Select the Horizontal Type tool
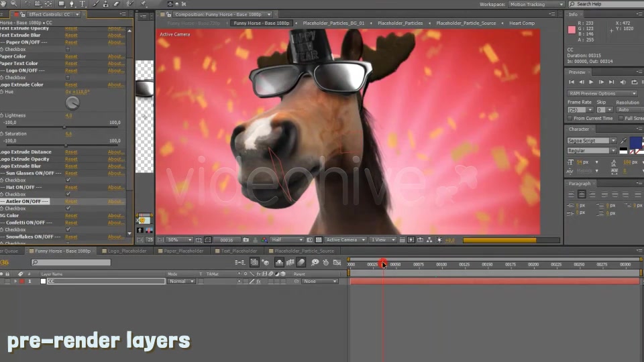The height and width of the screenshot is (362, 644). [x=83, y=4]
